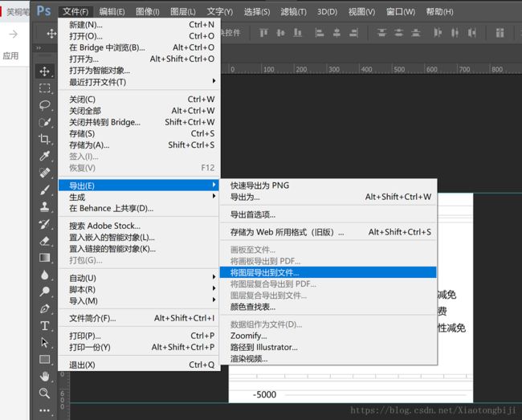Open the 编辑(E) menu
Screen dimensions: 522x420
[x=112, y=12]
